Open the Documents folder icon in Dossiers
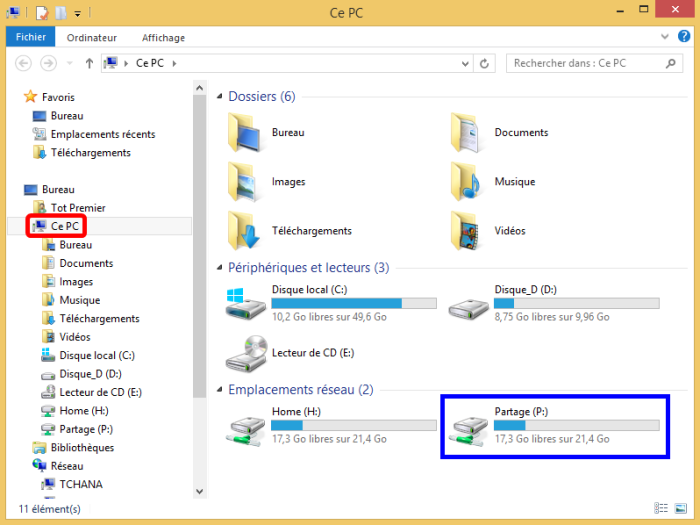This screenshot has height=525, width=700. [465, 133]
